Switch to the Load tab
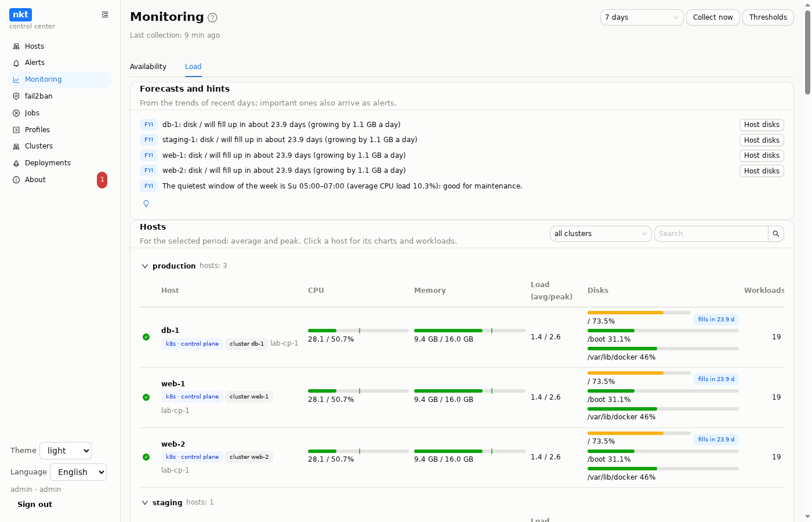Screen dimensions: 812x522 (193, 67)
